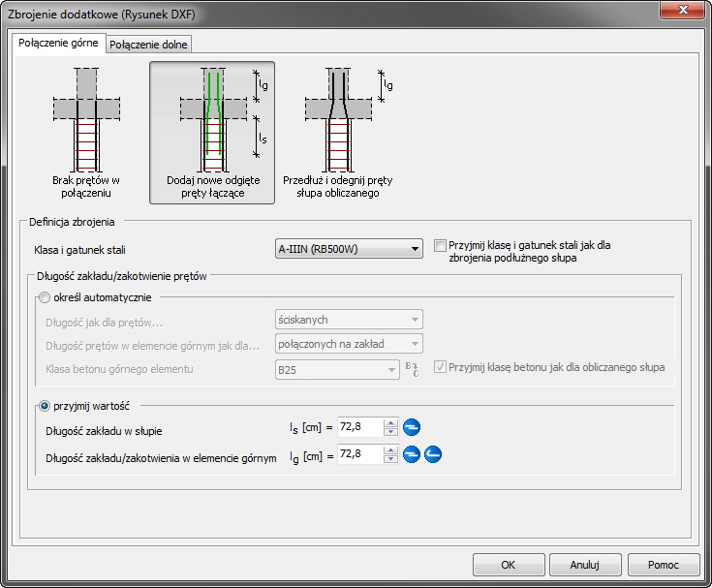Toggle 'Przyjmij klasę betonu jak dla obliczanego słupa'
This screenshot has height=588, width=712.
(441, 367)
